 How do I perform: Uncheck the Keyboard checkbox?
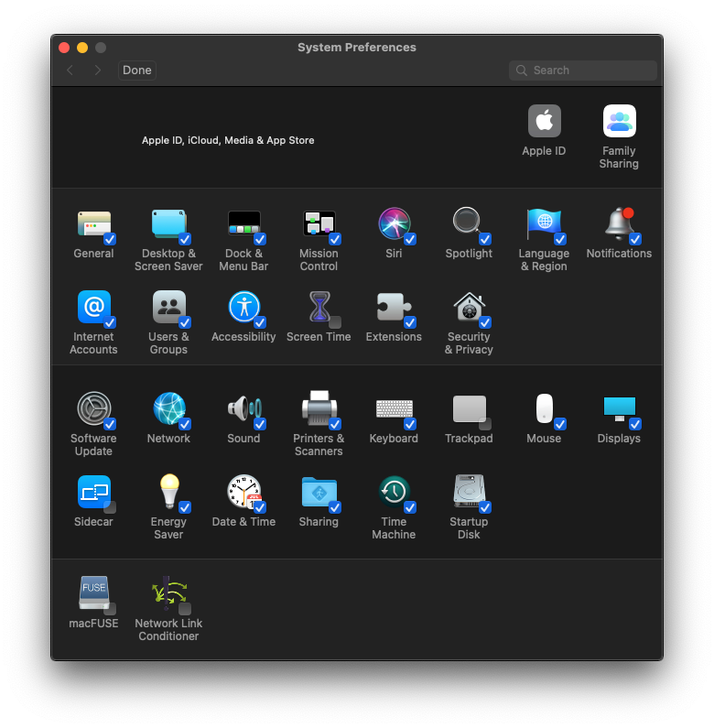(x=410, y=424)
